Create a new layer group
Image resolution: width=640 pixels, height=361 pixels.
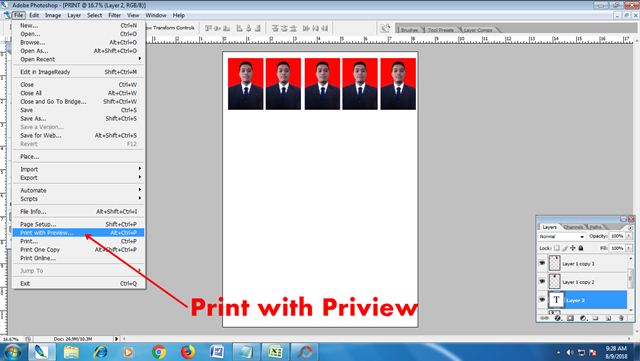596,318
